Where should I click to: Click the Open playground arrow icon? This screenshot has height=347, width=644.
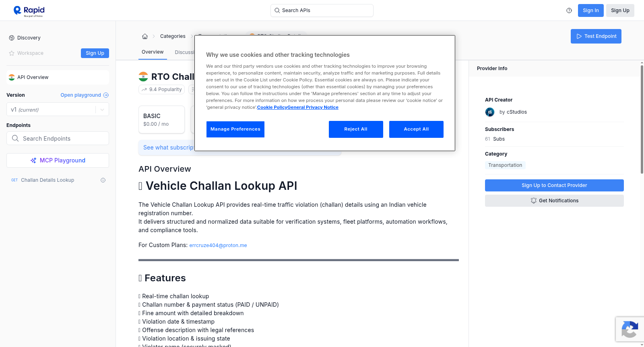point(106,95)
